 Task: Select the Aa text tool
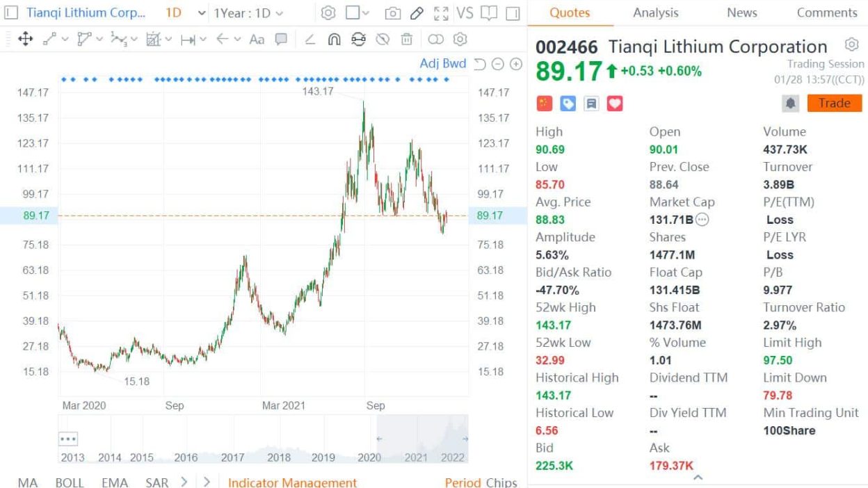pos(257,40)
